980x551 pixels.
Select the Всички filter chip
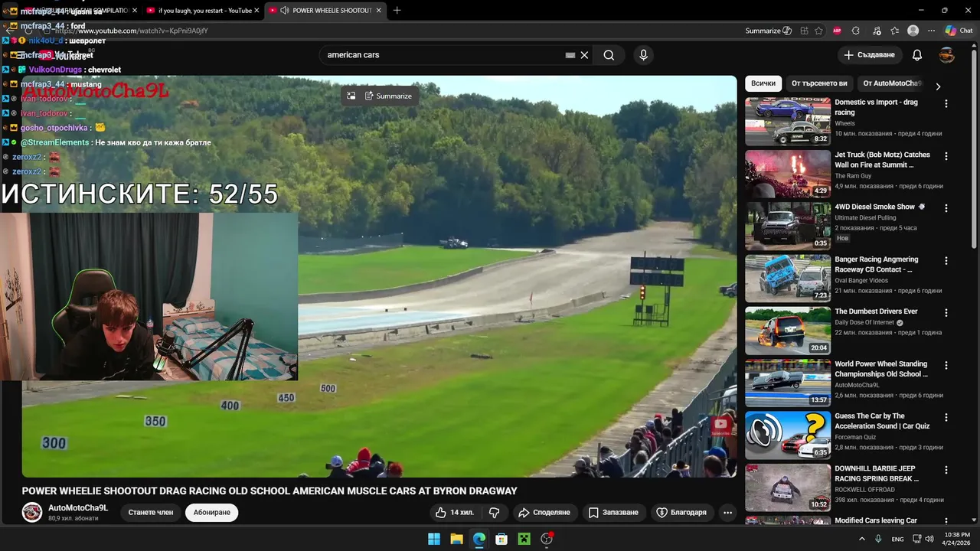pos(763,83)
